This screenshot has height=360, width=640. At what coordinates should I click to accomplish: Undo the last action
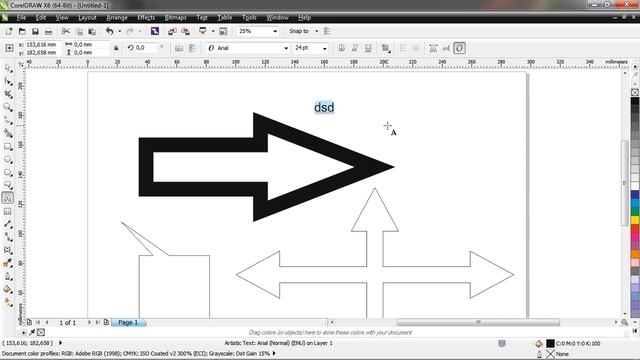[x=109, y=31]
